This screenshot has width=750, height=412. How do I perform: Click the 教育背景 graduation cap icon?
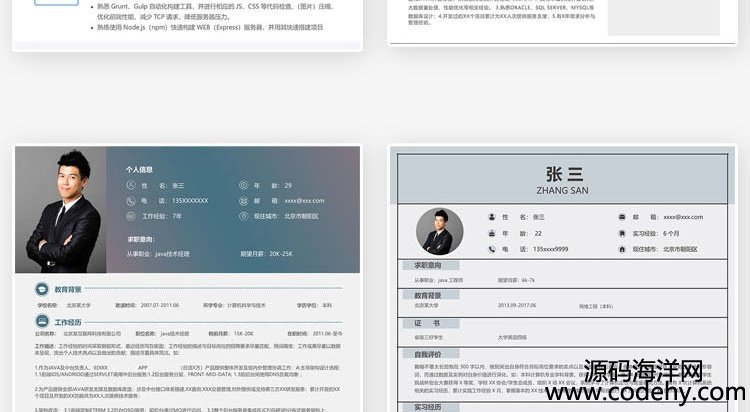pyautogui.click(x=42, y=289)
